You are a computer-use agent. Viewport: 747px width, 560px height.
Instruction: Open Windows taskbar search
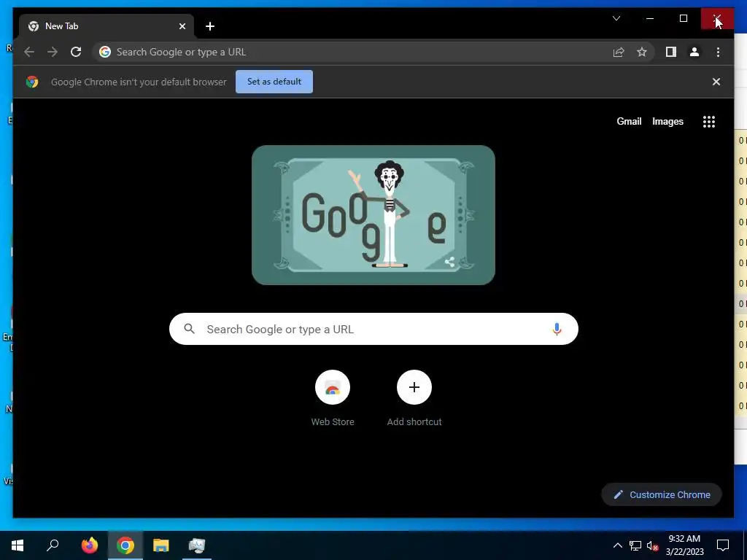click(53, 545)
